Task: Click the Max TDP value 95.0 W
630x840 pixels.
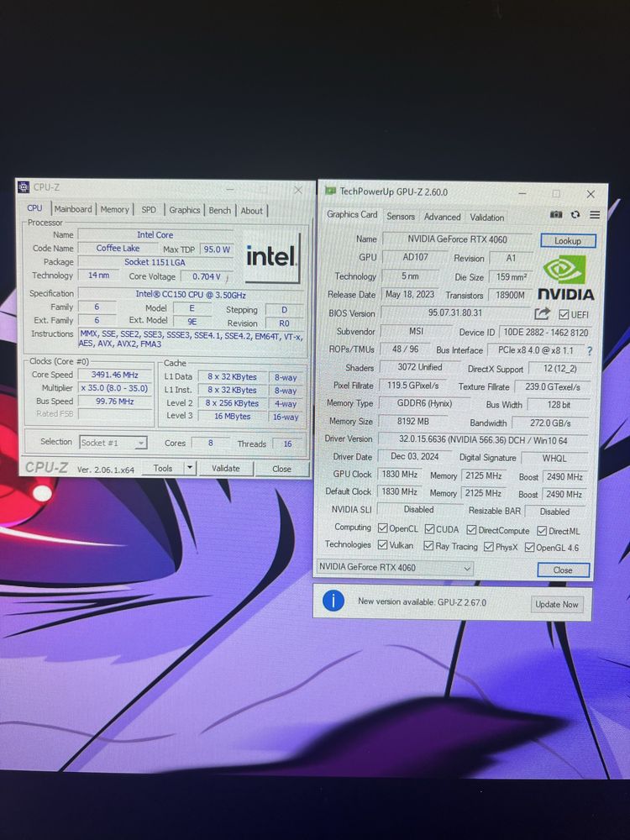Action: tap(217, 249)
